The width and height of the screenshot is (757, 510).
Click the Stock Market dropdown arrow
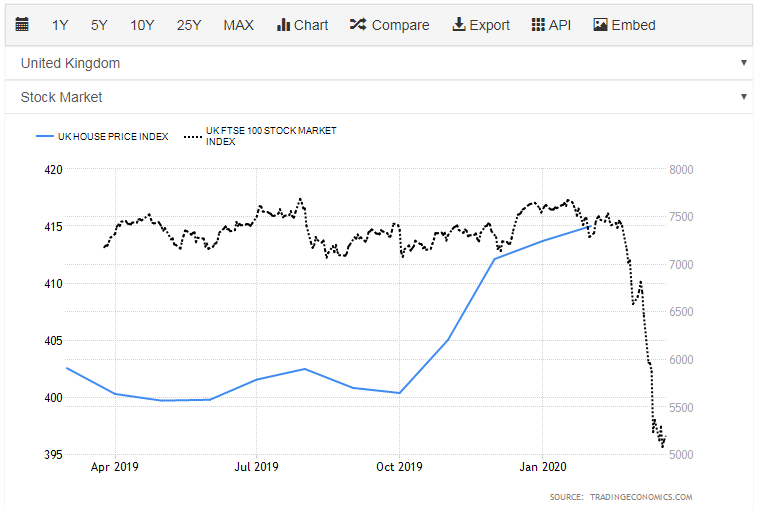[743, 97]
